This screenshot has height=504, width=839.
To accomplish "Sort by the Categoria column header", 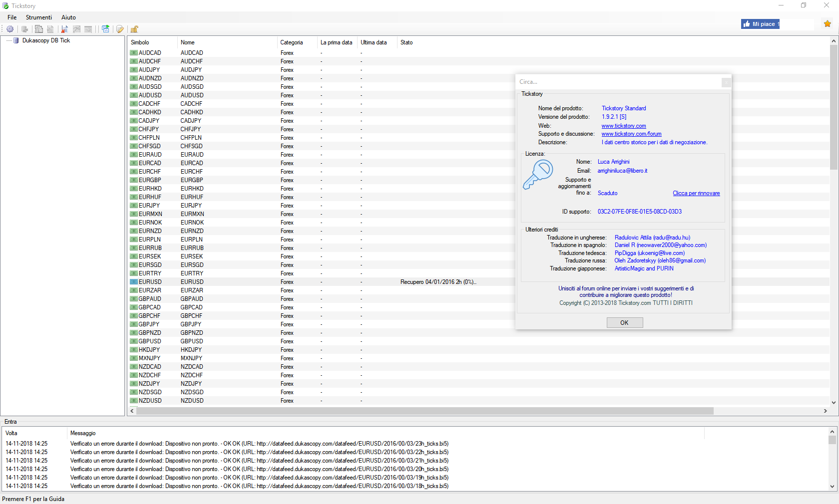I will (x=297, y=42).
